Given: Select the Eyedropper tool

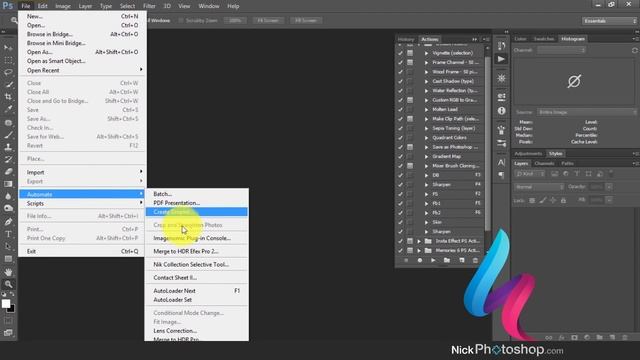Looking at the screenshot, I should (x=8, y=109).
